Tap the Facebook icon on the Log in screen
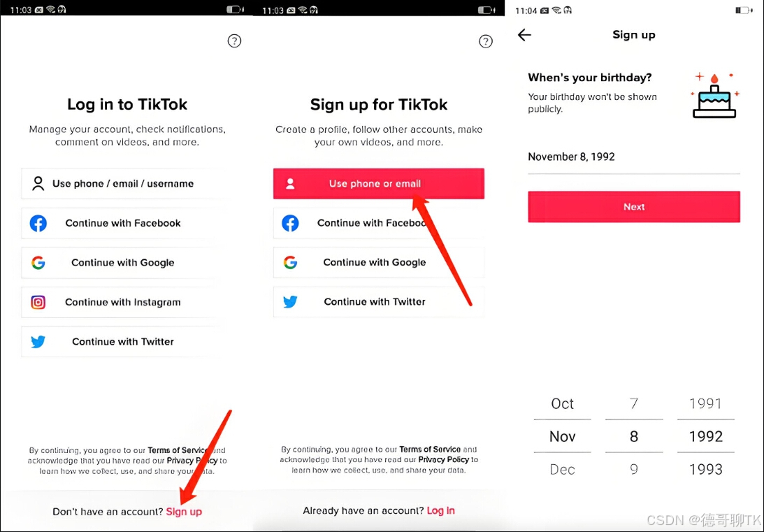 38,223
